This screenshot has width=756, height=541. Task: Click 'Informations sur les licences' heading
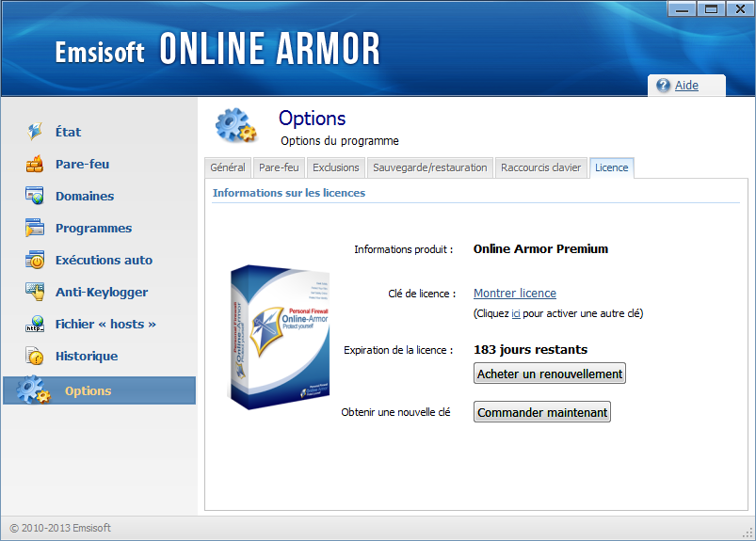pyautogui.click(x=289, y=193)
